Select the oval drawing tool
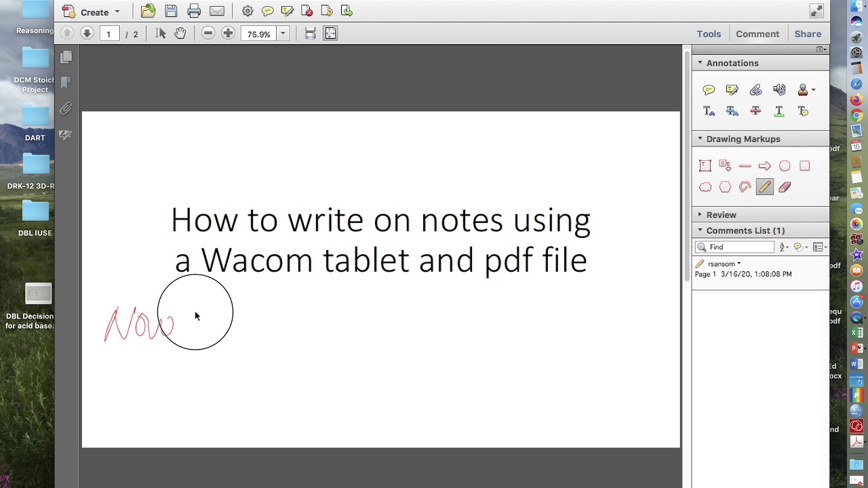This screenshot has width=868, height=488. click(x=785, y=165)
